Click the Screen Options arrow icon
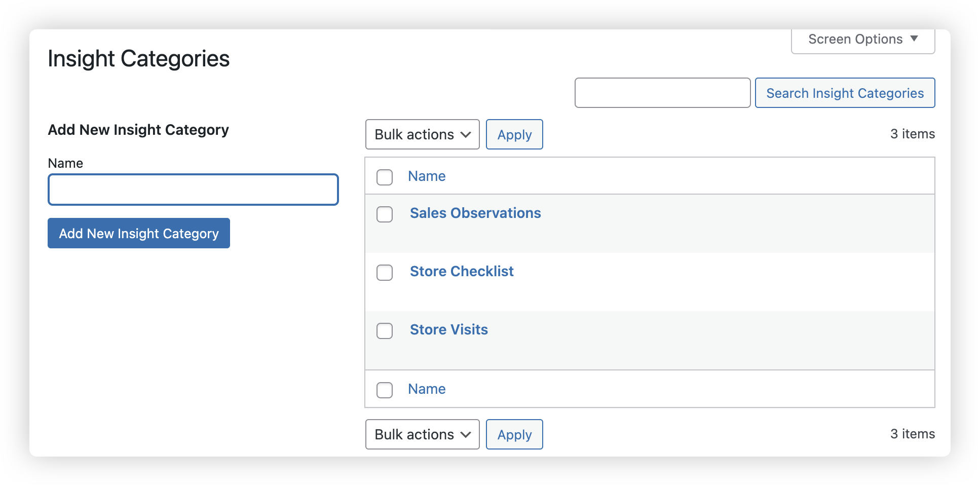This screenshot has width=980, height=486. tap(914, 39)
